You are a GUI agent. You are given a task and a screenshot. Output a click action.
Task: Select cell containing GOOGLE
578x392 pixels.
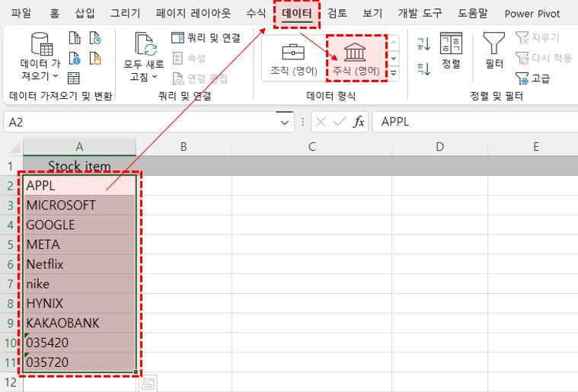tap(79, 225)
